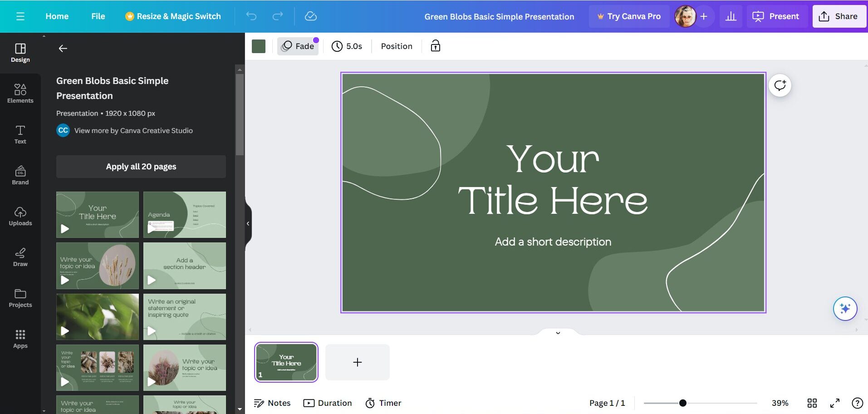Screen dimensions: 868x414
Task: Collapse the side panel with arrow handle
Action: 248,223
